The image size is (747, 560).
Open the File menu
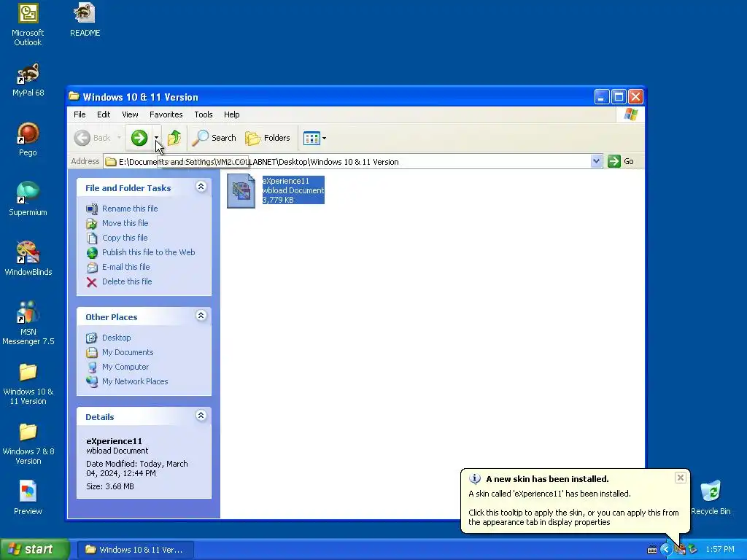coord(80,114)
